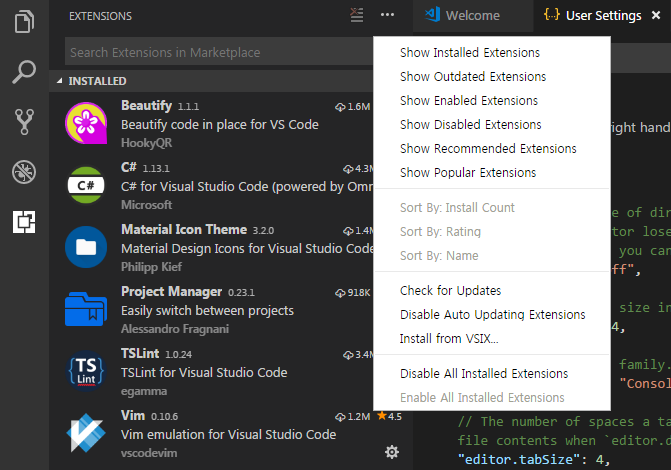Click the Vim extension icon
671x470 pixels.
coord(86,433)
